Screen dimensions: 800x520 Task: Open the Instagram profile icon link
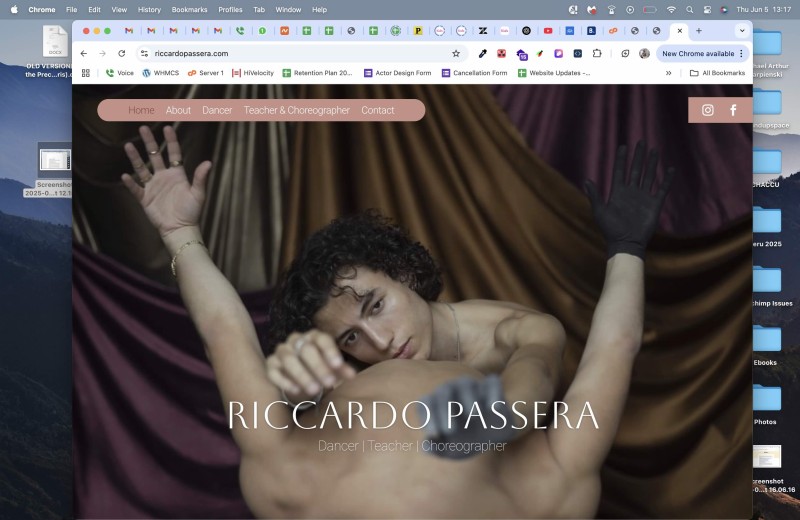pyautogui.click(x=708, y=110)
